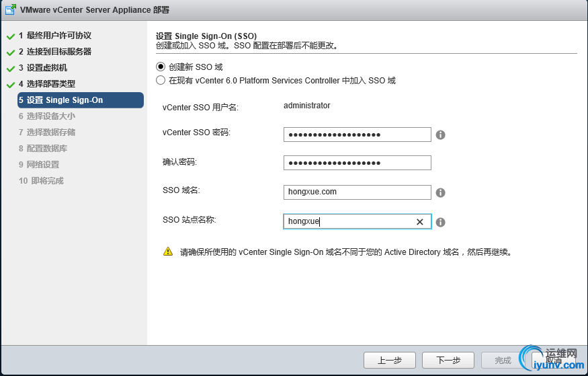Click info icon beside vCenter SSO password
588x376 pixels.
point(441,135)
